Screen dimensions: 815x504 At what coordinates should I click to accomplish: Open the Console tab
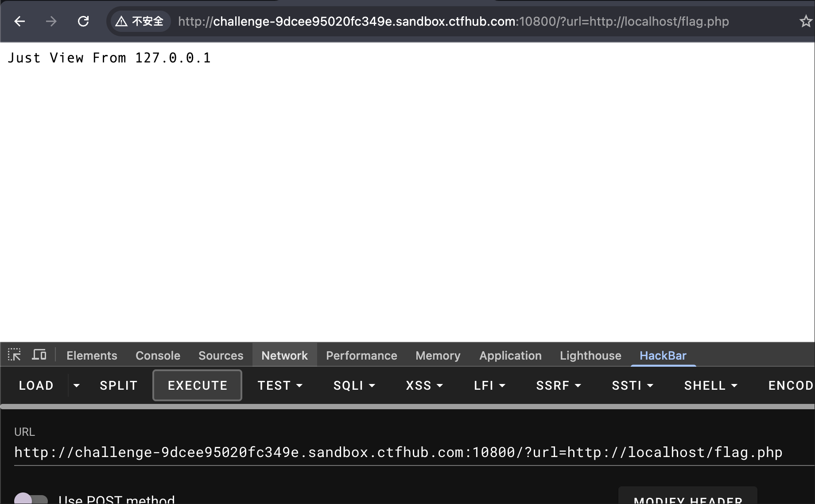coord(158,356)
